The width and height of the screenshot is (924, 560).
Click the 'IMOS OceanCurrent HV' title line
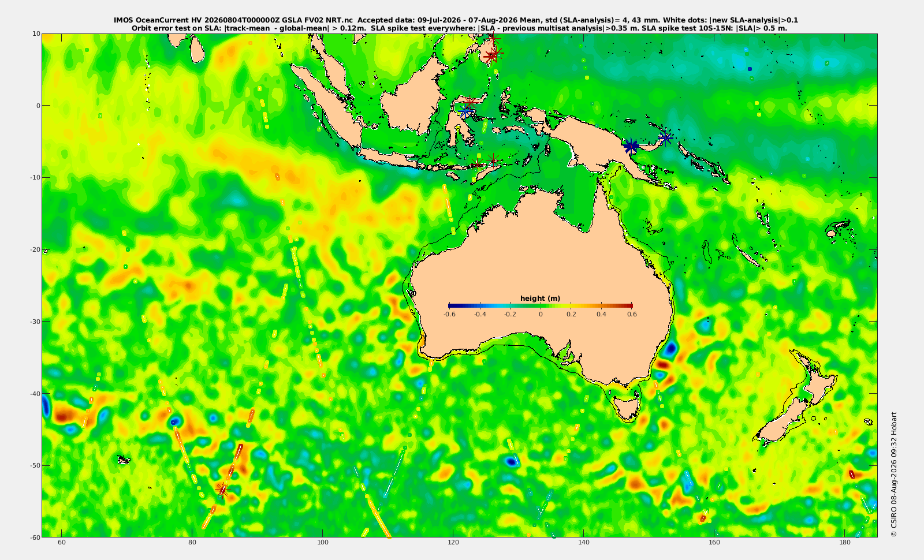(x=456, y=20)
